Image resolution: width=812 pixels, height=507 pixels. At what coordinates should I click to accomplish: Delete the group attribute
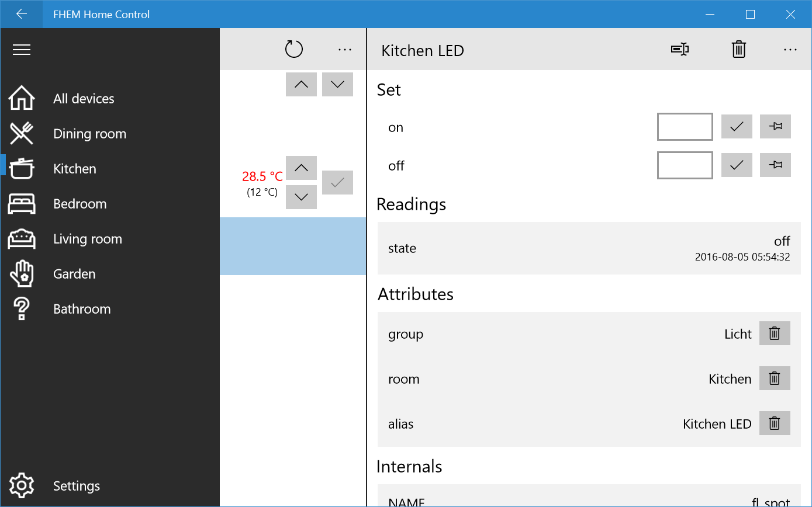pos(775,334)
